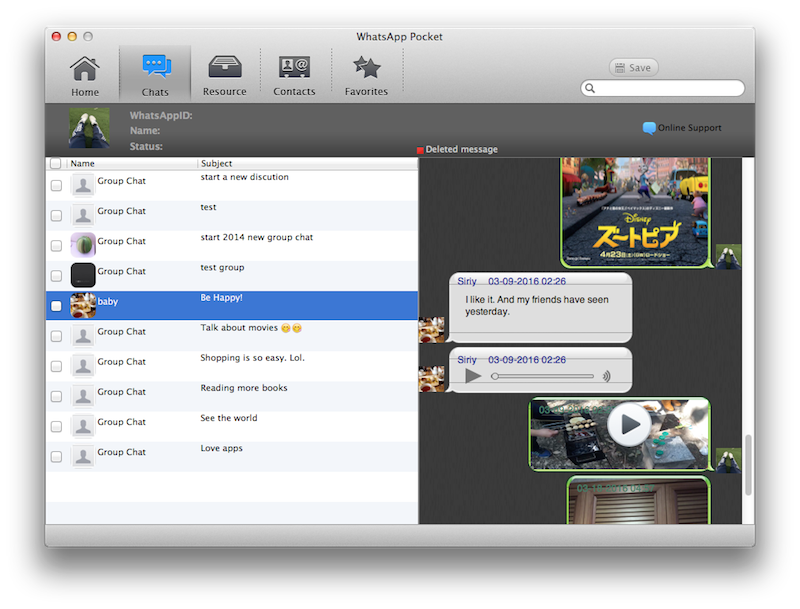Click the Online Support chat bubble icon
Viewport: 800px width, 609px height.
pyautogui.click(x=649, y=128)
